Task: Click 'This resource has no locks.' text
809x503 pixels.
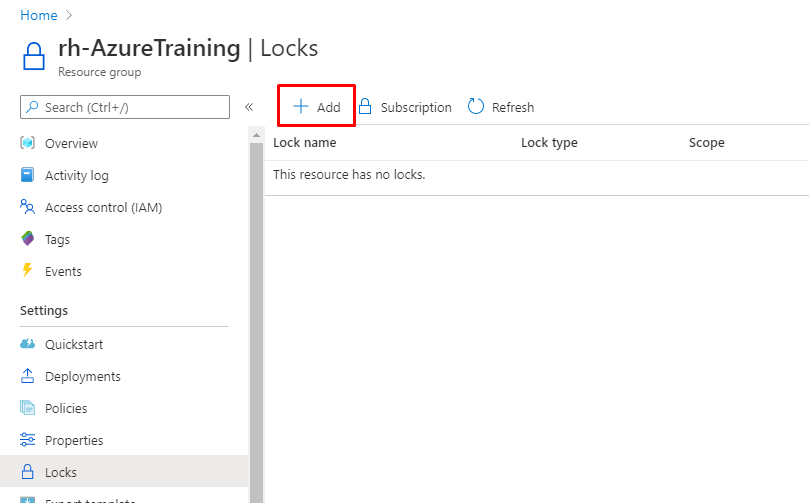Action: [x=349, y=174]
